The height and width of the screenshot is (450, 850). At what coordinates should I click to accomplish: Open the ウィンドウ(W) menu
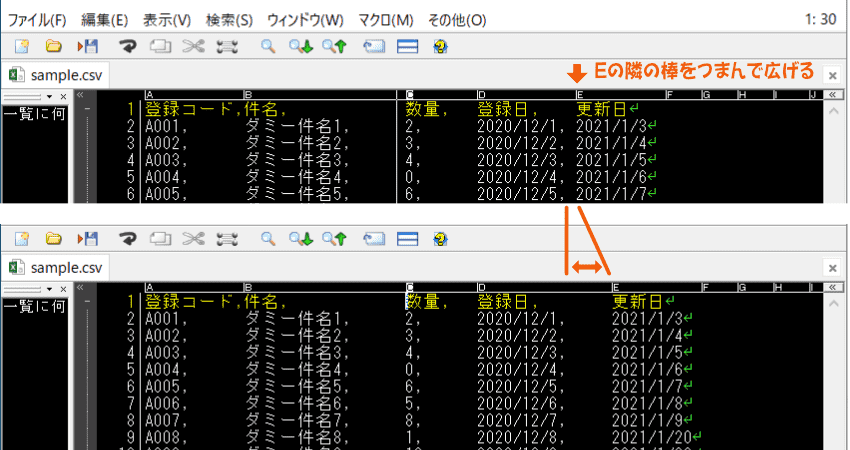pos(305,20)
